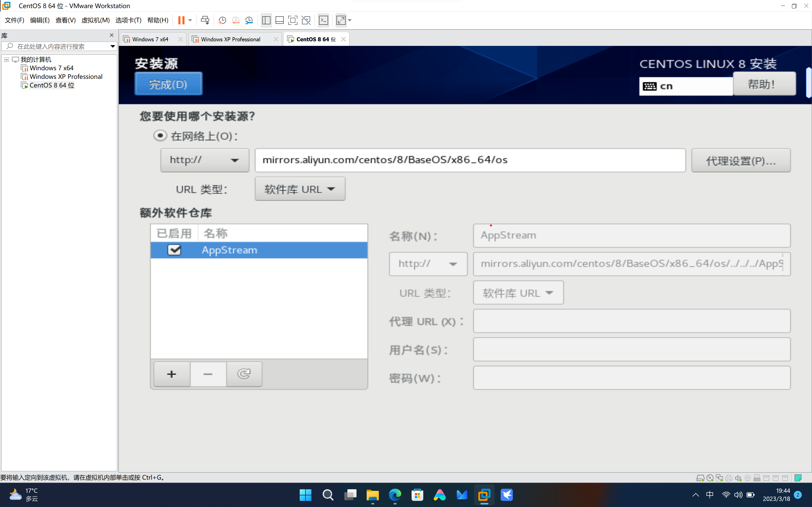Enter full screen mode icon

click(293, 21)
